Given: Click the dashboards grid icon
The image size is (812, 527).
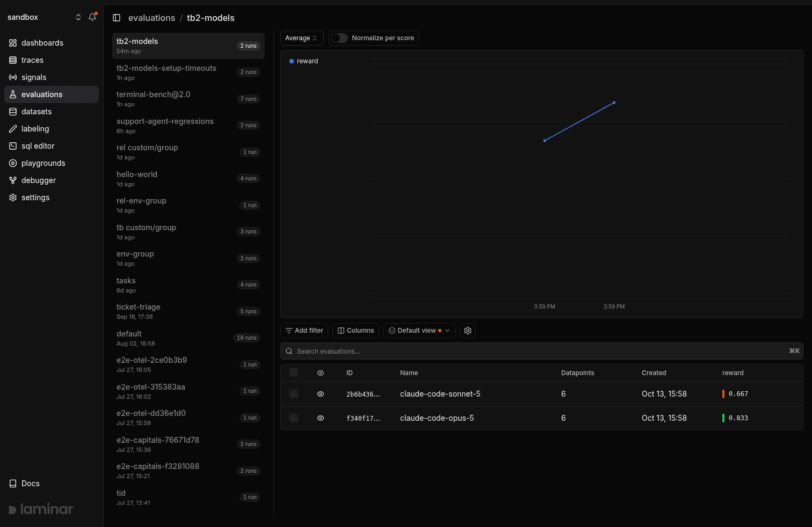Looking at the screenshot, I should [13, 43].
